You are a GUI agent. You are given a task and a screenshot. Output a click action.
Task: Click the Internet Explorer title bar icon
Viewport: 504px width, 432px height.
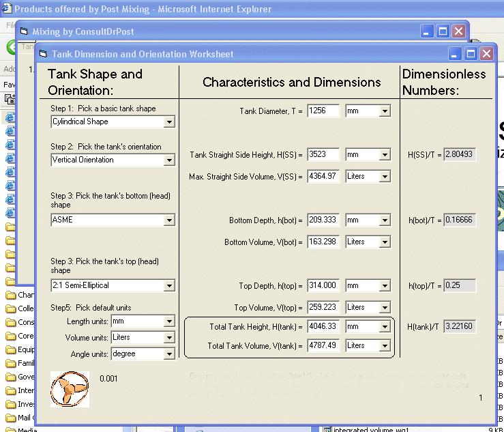click(6, 10)
